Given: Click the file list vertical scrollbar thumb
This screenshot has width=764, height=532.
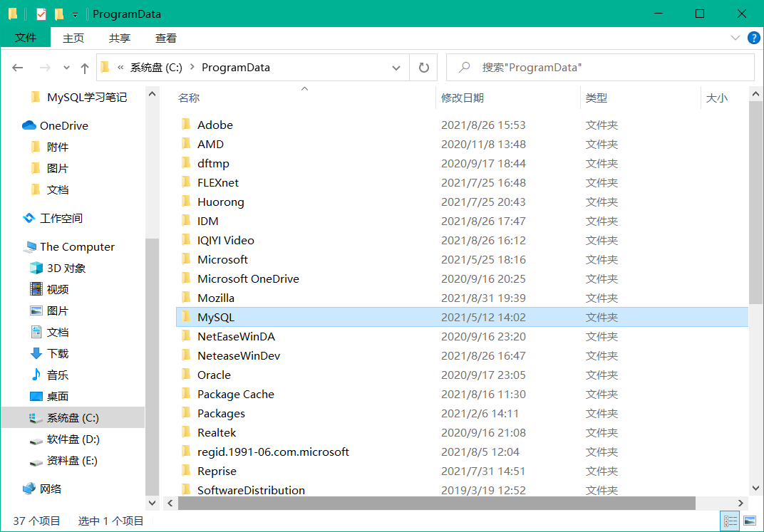Looking at the screenshot, I should coord(755,202).
